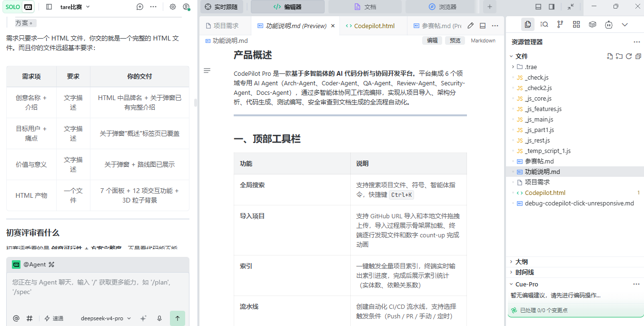The image size is (644, 326).
Task: Toggle the chat sidebar panel icon
Action: tap(49, 7)
